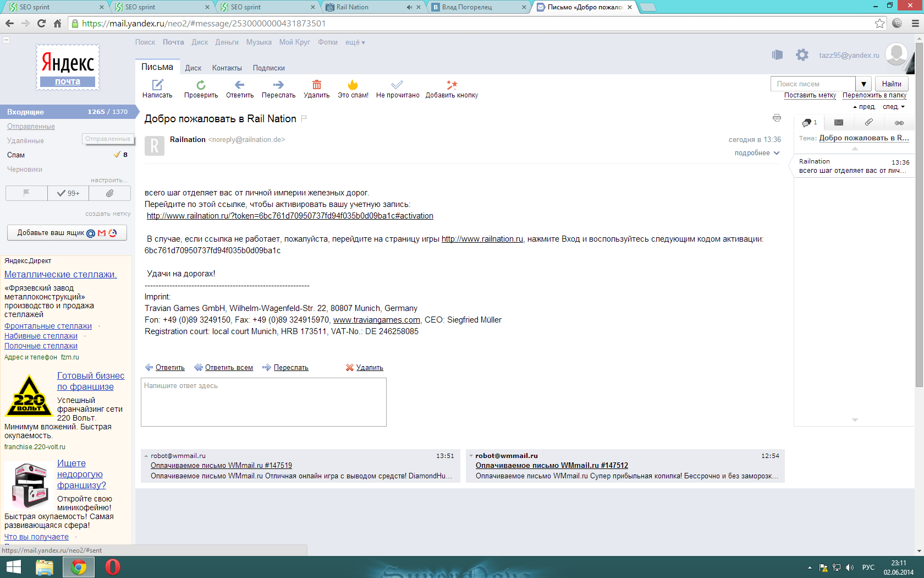Click the Yandex Почта logo

pos(68,68)
